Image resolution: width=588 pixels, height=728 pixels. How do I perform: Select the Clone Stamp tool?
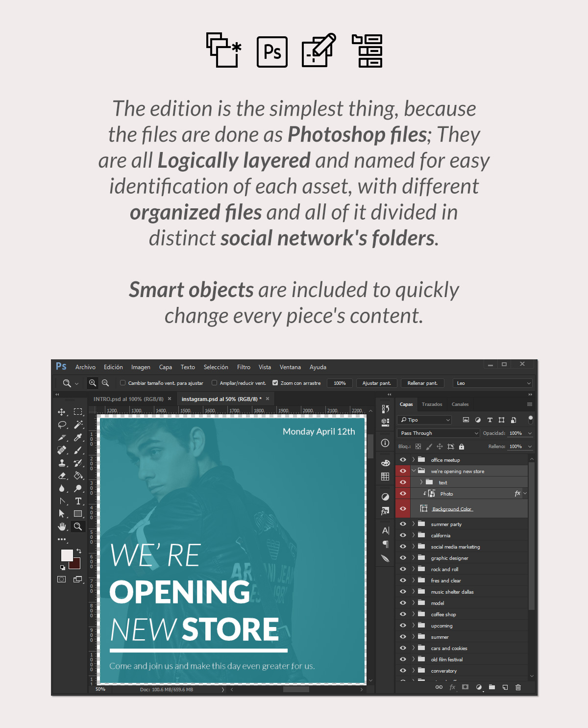point(62,463)
